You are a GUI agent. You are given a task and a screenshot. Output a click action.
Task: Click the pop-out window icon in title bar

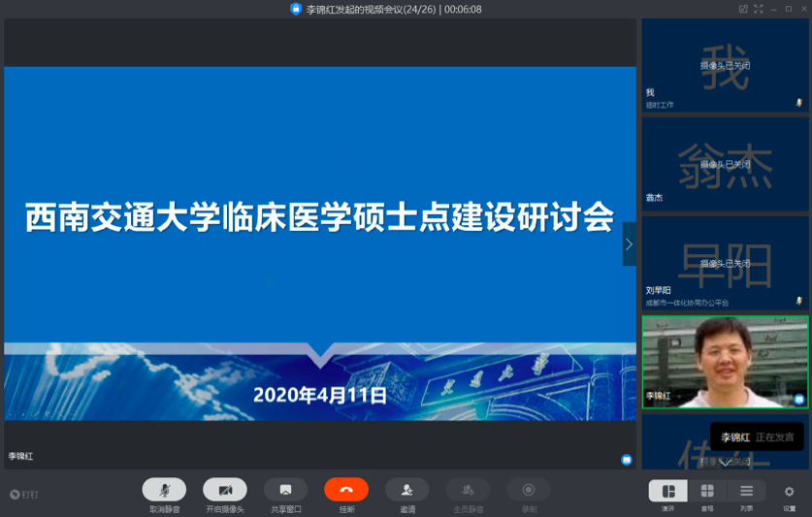pos(743,10)
